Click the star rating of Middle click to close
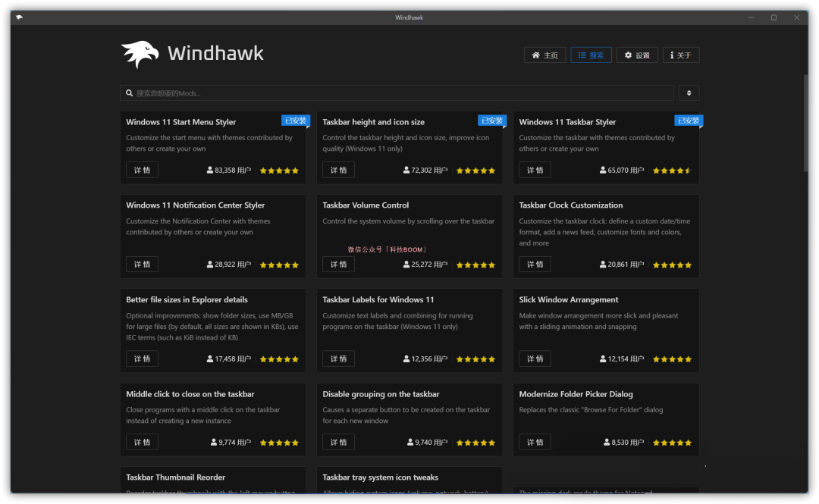The height and width of the screenshot is (504, 819). (x=279, y=443)
